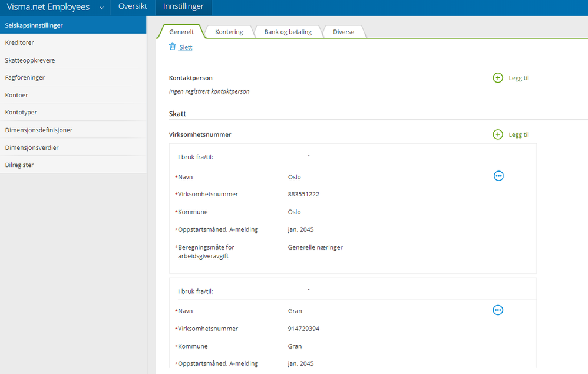Click the trash icon beside Slett
The height and width of the screenshot is (374, 588).
[173, 47]
